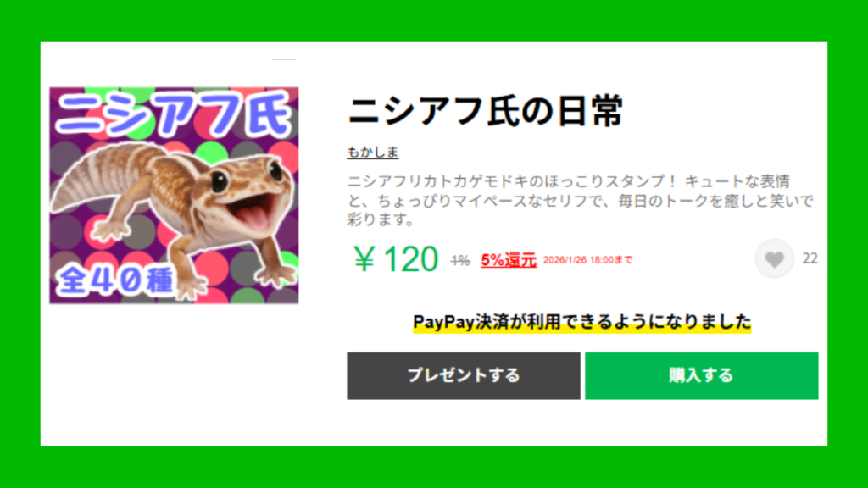
Task: Click the プレゼントする gift button
Action: click(464, 375)
